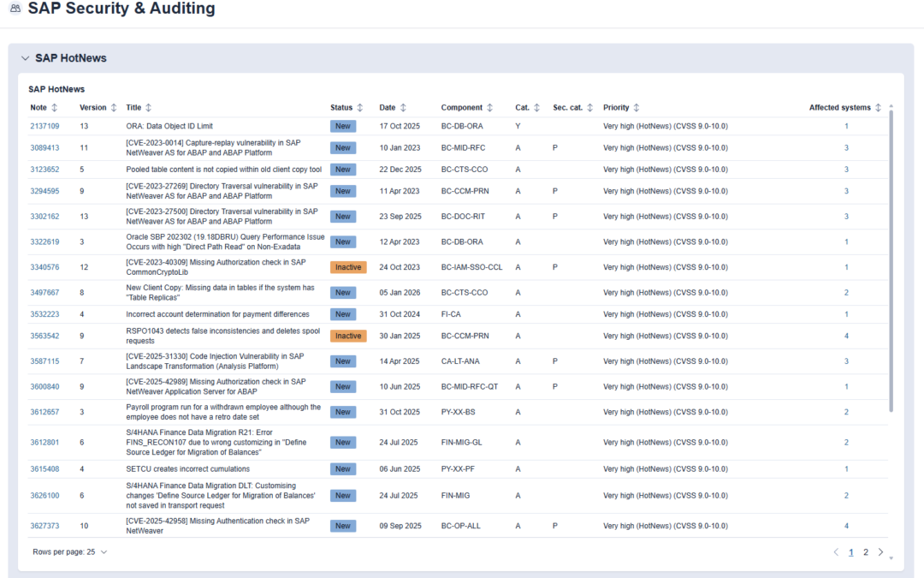Image resolution: width=924 pixels, height=578 pixels.
Task: Open affected systems count for note 3627373
Action: 846,526
